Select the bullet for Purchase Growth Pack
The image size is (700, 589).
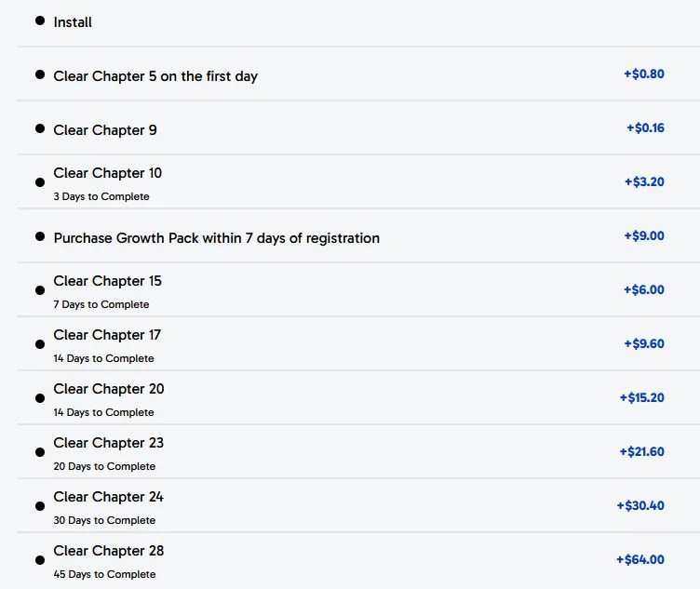(x=40, y=236)
